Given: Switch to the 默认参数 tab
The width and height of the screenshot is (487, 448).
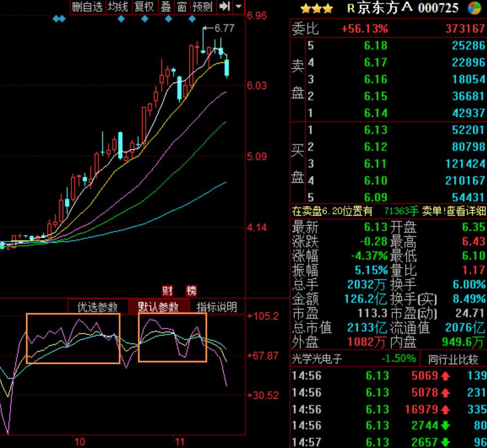Looking at the screenshot, I should point(158,307).
